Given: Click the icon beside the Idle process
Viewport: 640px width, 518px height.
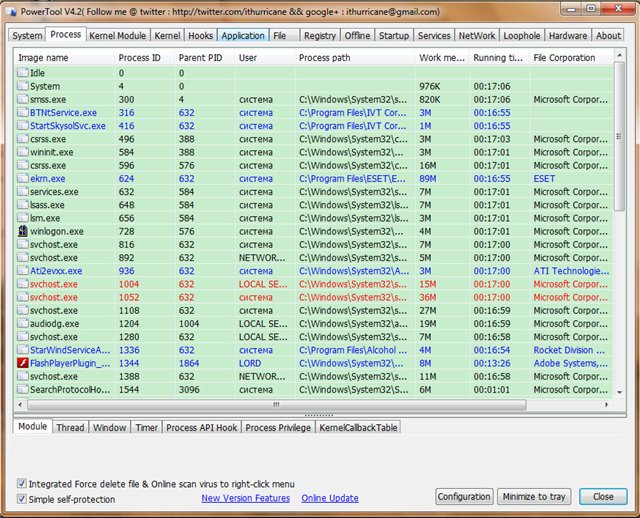Looking at the screenshot, I should 23,73.
